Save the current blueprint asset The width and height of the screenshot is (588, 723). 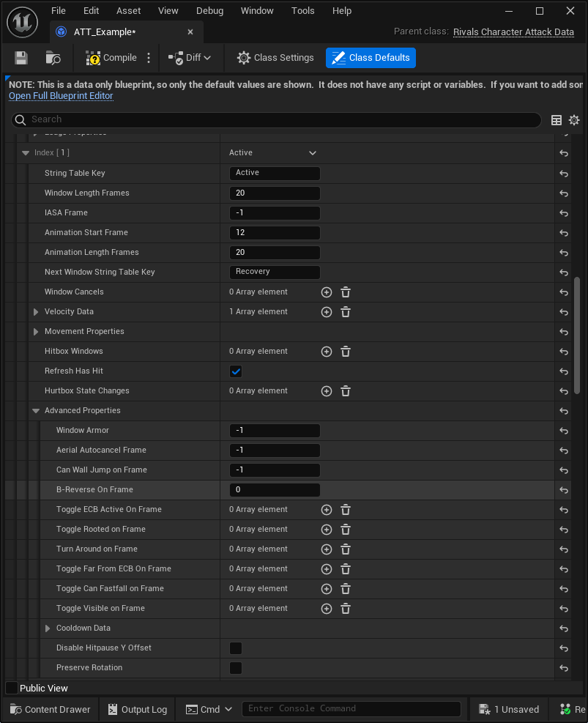pos(21,58)
